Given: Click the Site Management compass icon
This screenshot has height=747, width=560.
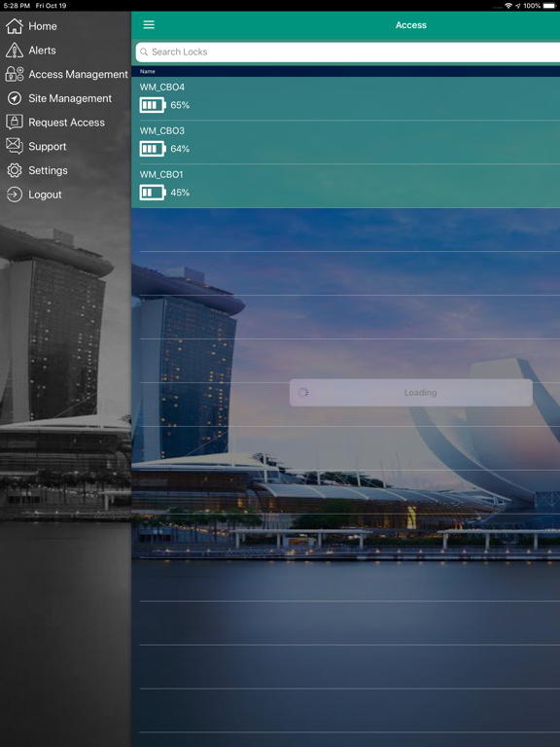Looking at the screenshot, I should tap(15, 98).
